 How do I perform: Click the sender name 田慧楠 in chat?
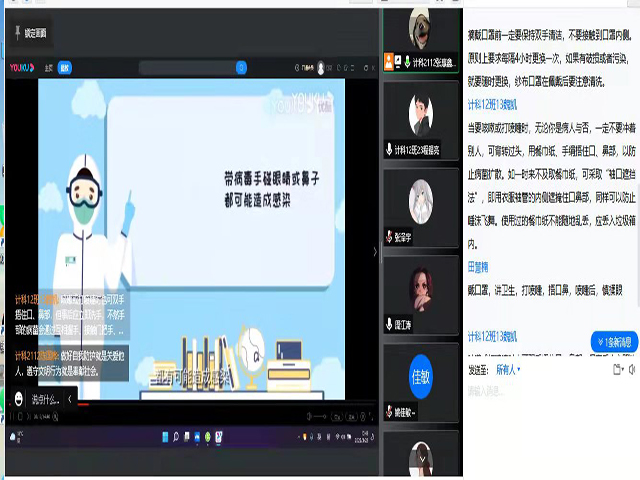pos(478,267)
